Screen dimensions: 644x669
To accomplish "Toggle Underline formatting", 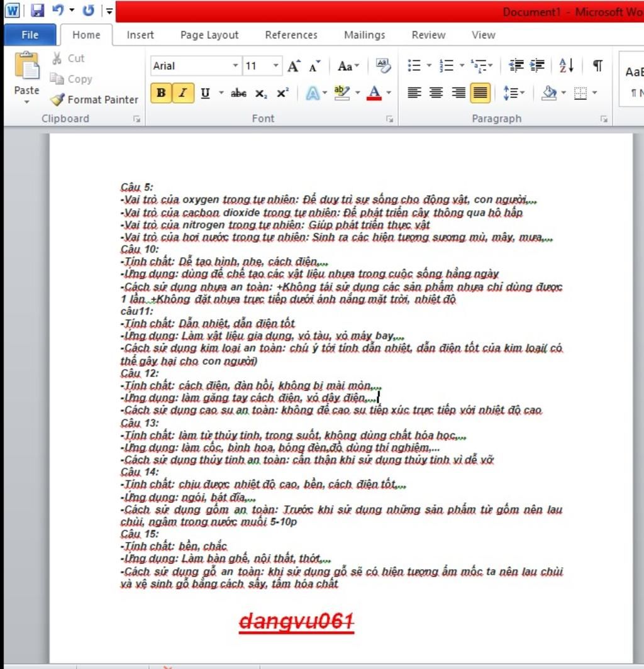I will click(205, 92).
